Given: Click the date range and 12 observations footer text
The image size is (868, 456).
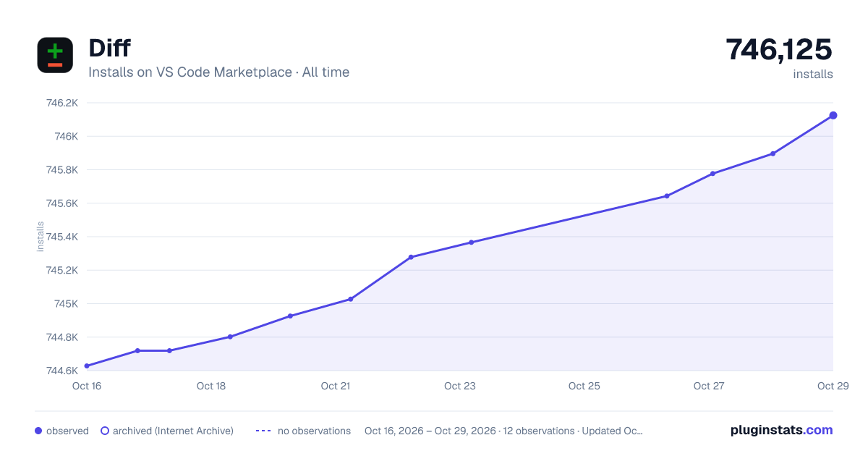Looking at the screenshot, I should pyautogui.click(x=504, y=431).
